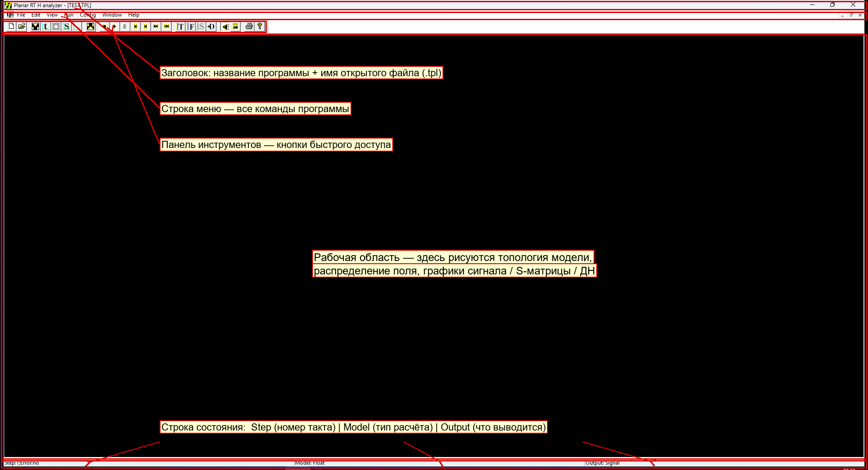Click the Help question mark icon
The width and height of the screenshot is (868, 470).
(259, 26)
